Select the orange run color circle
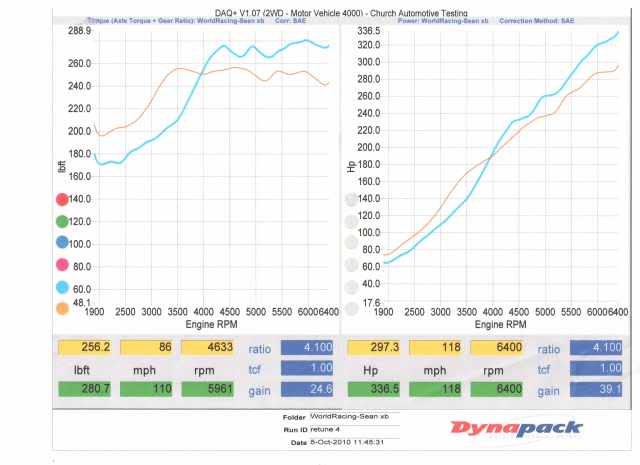 [x=62, y=309]
